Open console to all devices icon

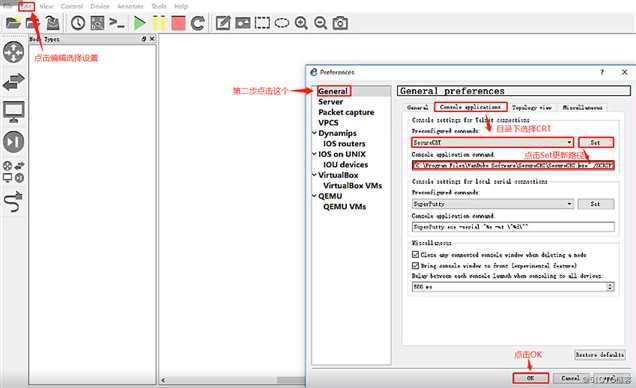click(117, 23)
